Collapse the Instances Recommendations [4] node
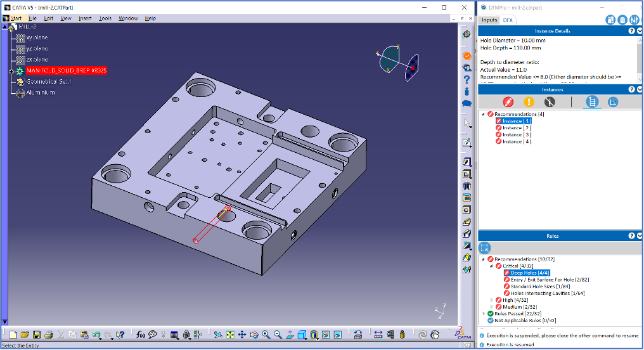Screen dimensions: 644x350 coord(484,114)
